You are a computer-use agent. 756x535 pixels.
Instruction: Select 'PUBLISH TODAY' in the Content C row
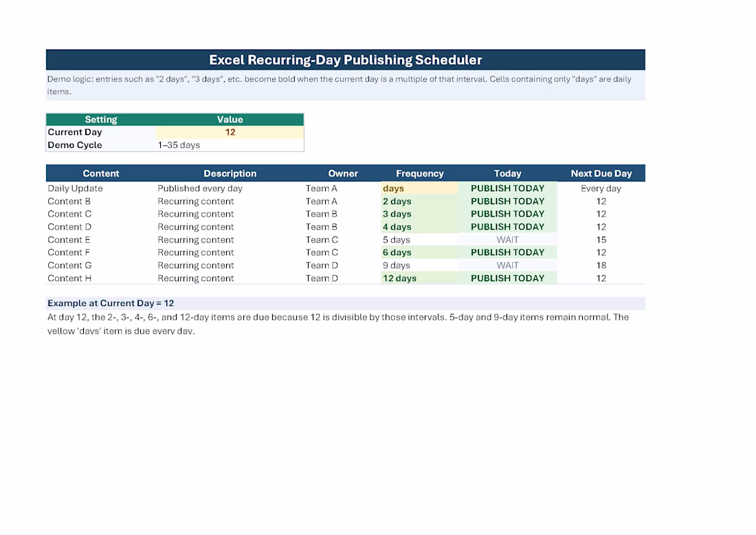[507, 214]
